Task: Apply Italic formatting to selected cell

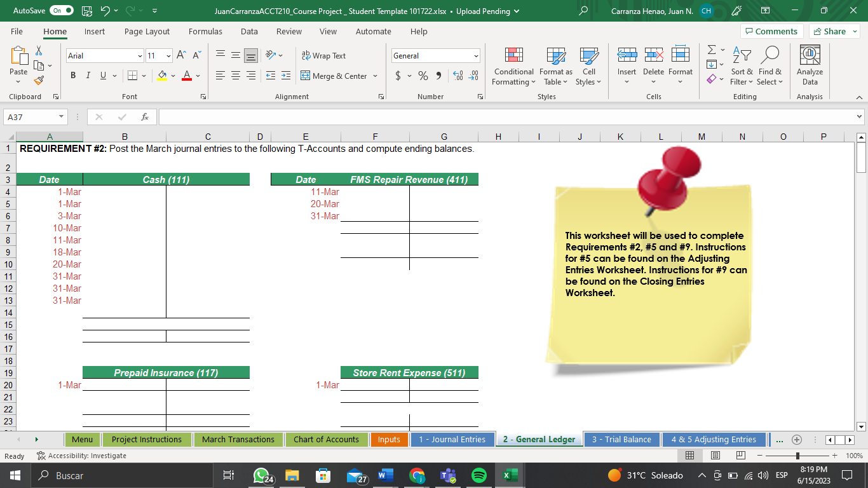Action: tap(88, 76)
